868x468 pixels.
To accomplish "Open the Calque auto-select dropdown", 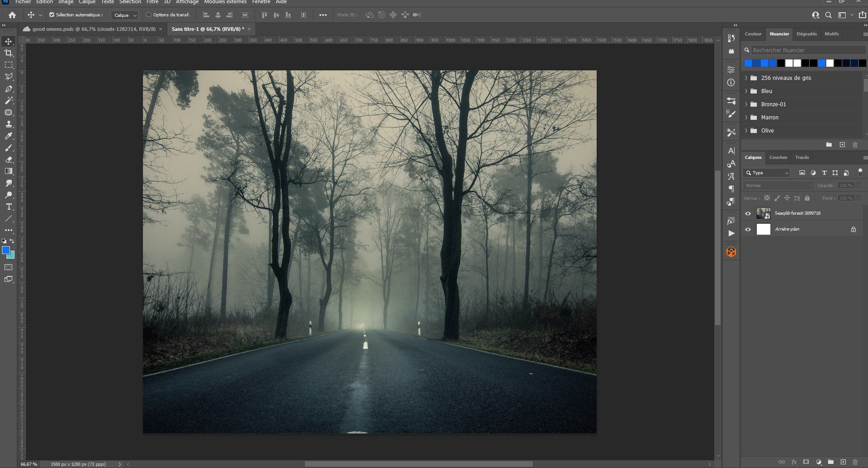I will [124, 15].
